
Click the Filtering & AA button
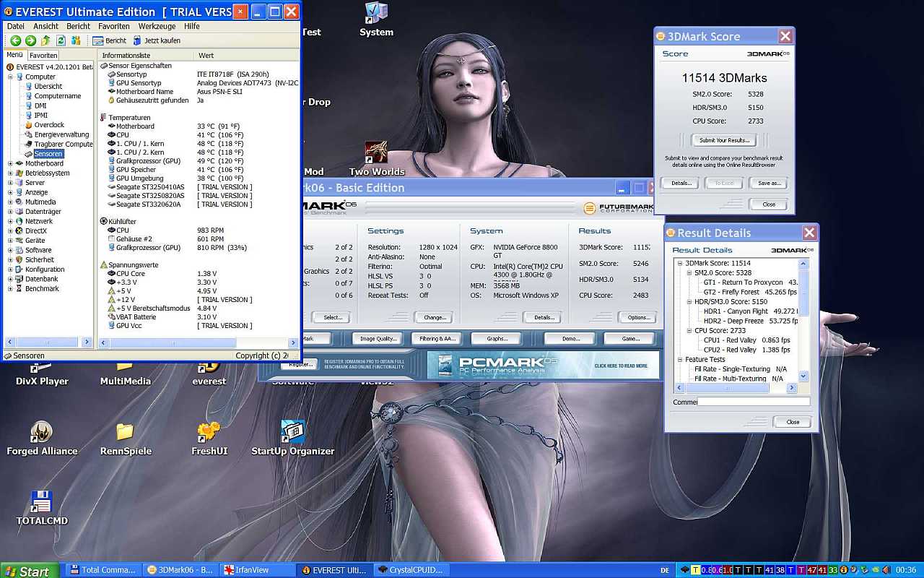click(x=437, y=338)
